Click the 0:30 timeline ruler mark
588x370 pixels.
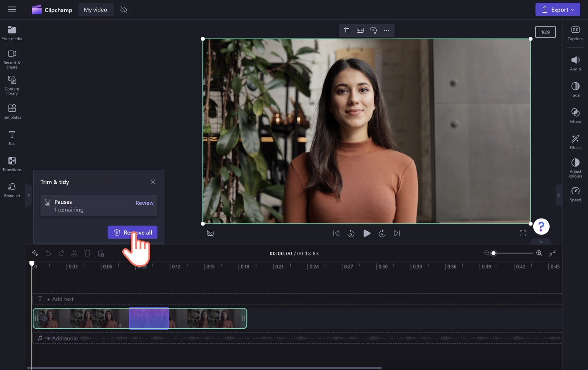click(383, 266)
